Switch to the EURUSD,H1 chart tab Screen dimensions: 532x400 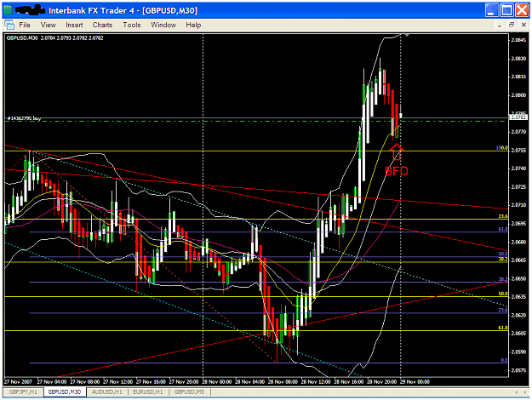tap(148, 391)
